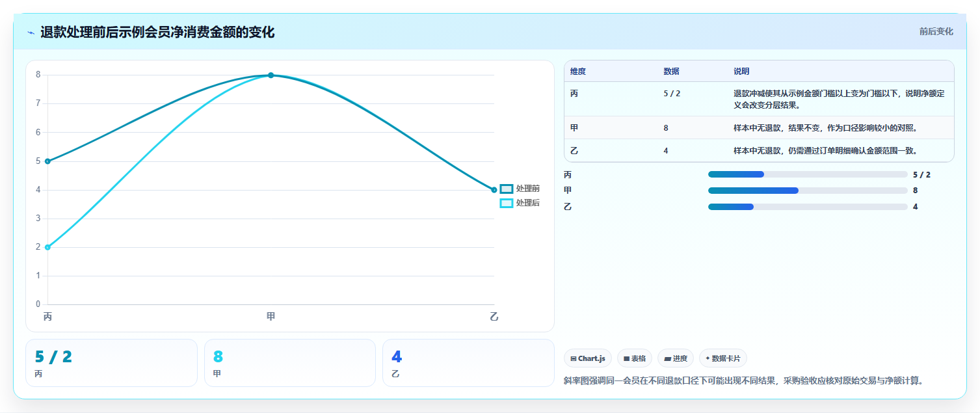Open the 4 乙 data card

click(x=468, y=363)
